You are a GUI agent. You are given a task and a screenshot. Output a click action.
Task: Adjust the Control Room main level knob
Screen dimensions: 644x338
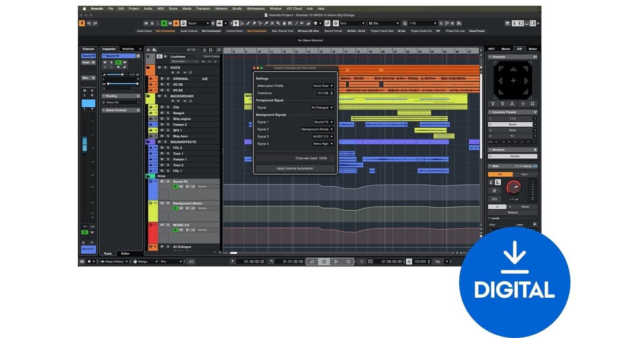pyautogui.click(x=514, y=187)
